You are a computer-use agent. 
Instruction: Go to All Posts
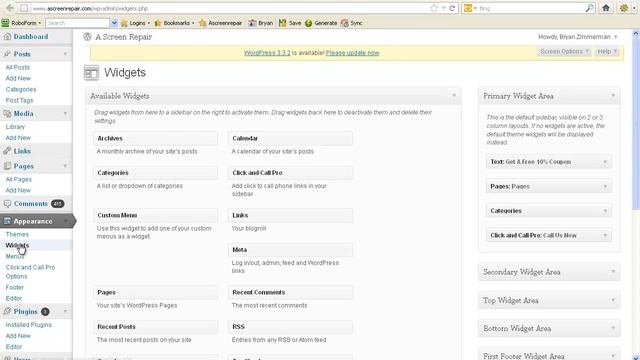coord(18,67)
